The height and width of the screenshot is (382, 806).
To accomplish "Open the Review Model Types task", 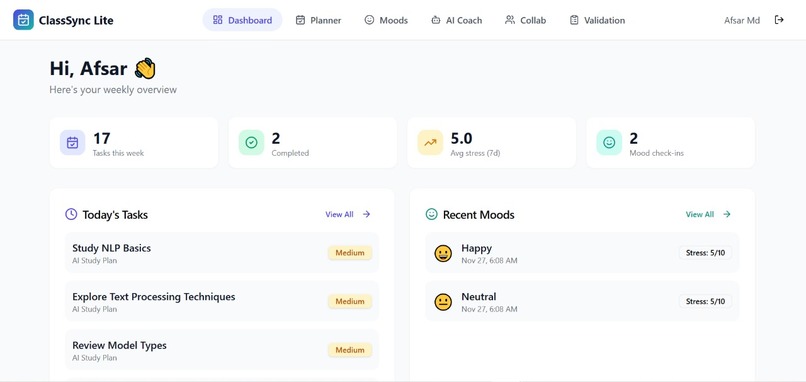I will tap(222, 350).
